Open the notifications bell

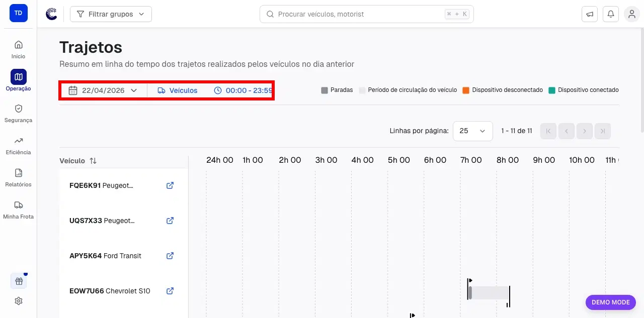(611, 14)
